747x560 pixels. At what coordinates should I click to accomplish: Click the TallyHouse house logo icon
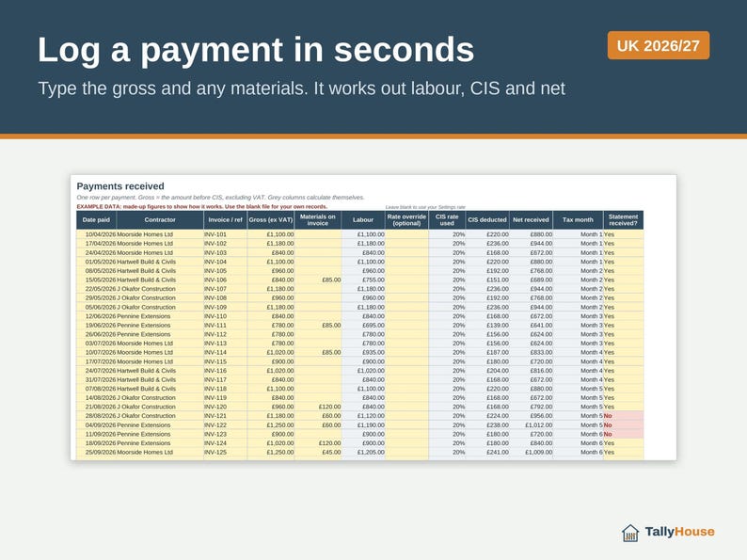pos(630,533)
